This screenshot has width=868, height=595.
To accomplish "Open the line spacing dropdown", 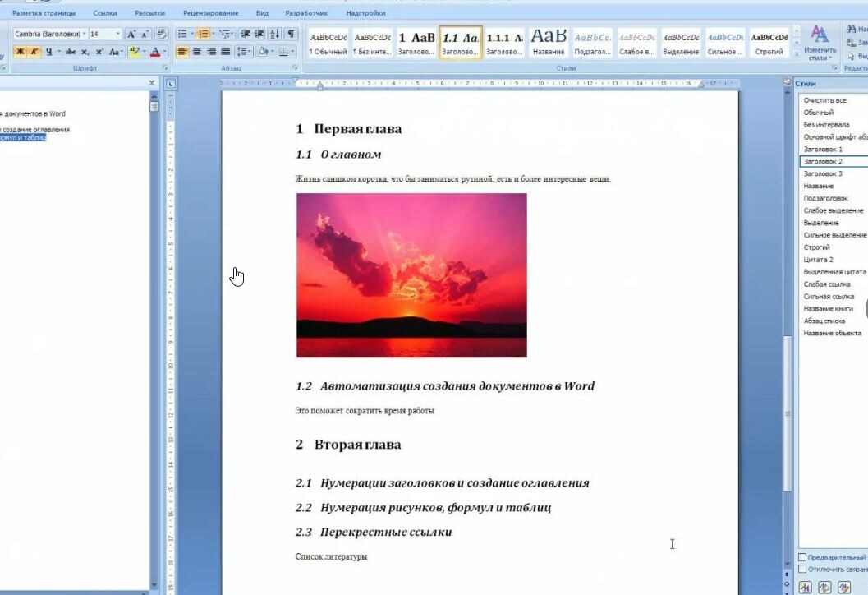I will 244,52.
